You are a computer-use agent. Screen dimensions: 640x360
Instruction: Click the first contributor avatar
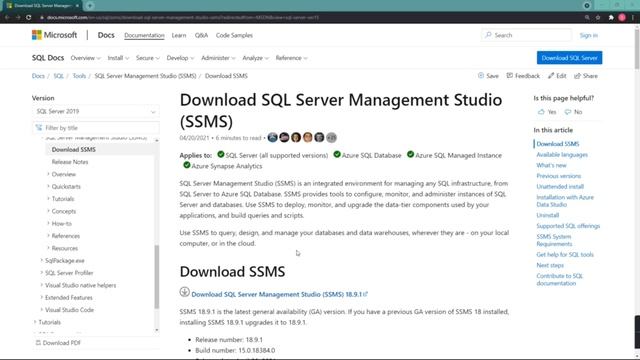tap(272, 138)
